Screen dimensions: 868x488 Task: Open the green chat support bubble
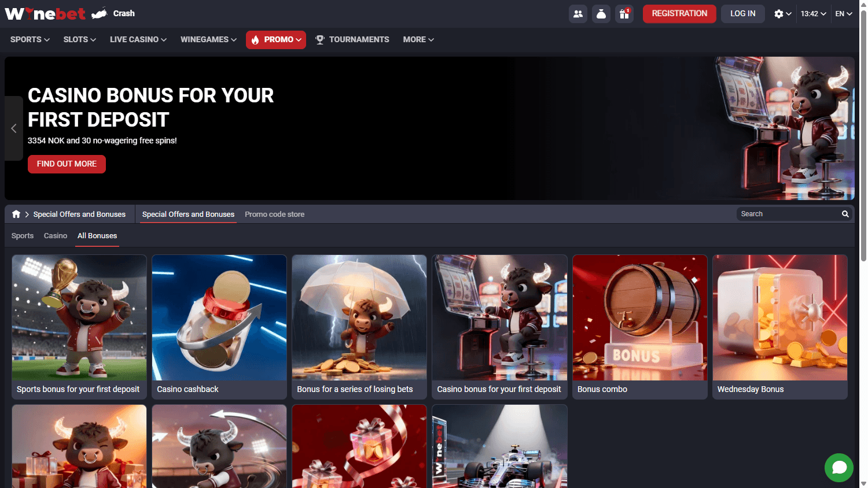pos(839,468)
